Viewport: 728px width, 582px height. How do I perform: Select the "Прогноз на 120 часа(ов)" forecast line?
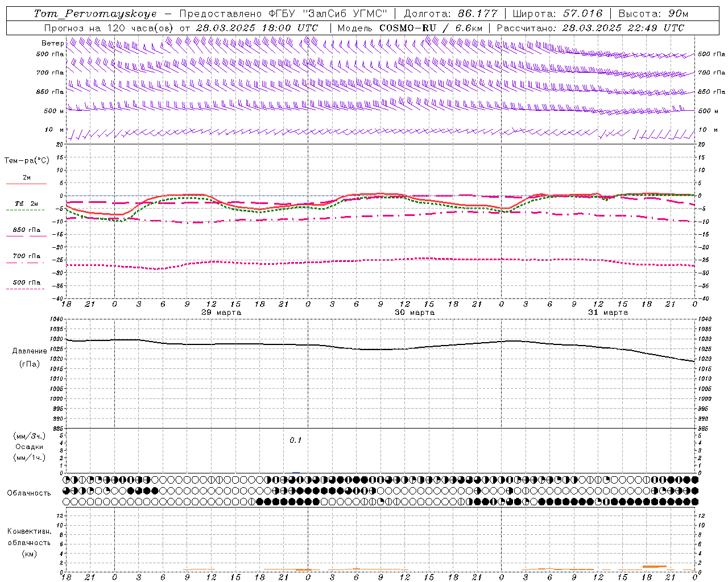click(109, 28)
